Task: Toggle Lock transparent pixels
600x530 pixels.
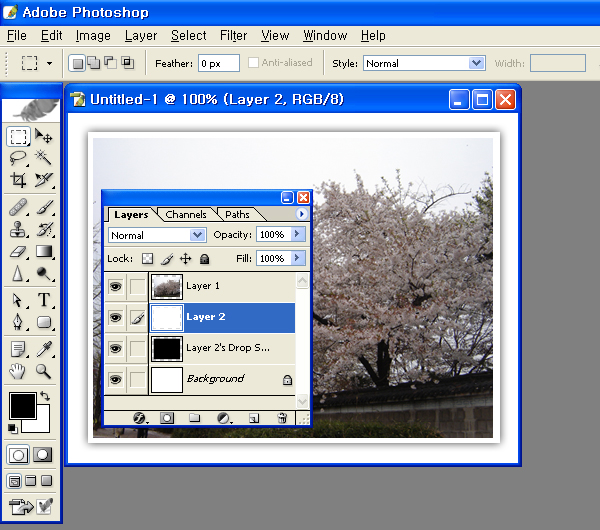Action: coord(147,259)
